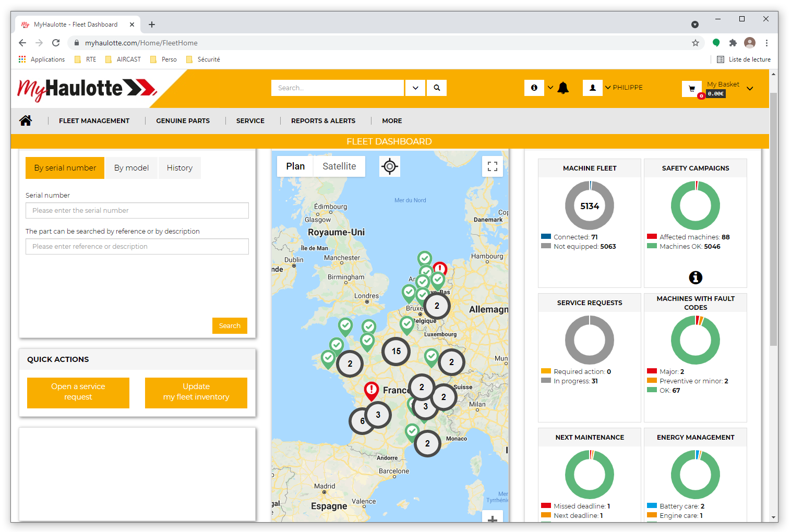The image size is (791, 532).
Task: Switch map to Satellite view
Action: (x=339, y=166)
